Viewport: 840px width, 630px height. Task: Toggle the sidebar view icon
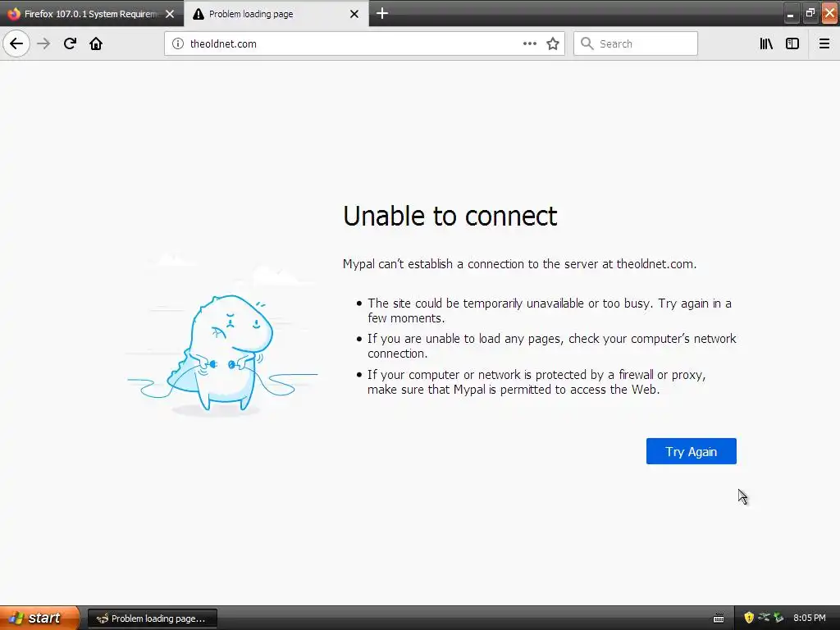[792, 43]
